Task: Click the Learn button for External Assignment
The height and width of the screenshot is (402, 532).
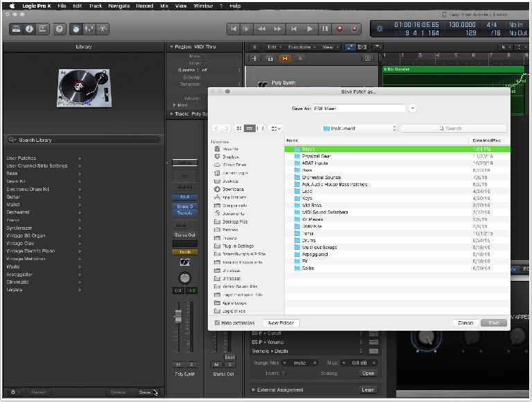Action: pyautogui.click(x=368, y=390)
